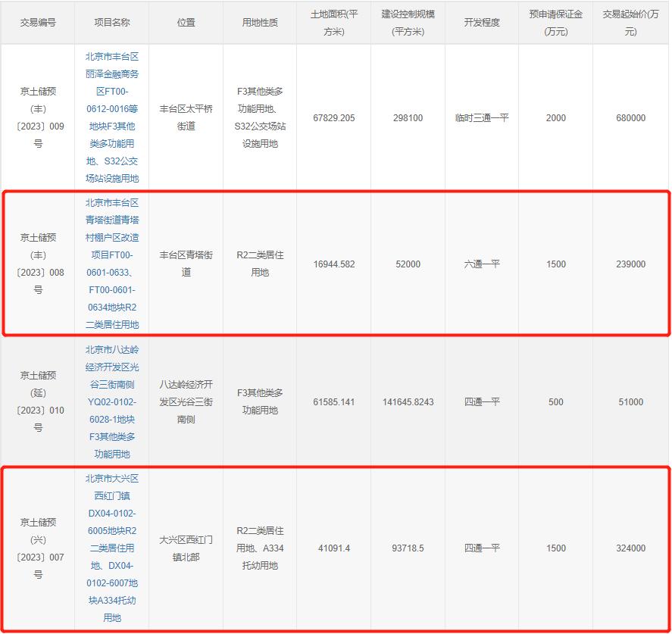Click the 开发程度 column header

pos(482,23)
